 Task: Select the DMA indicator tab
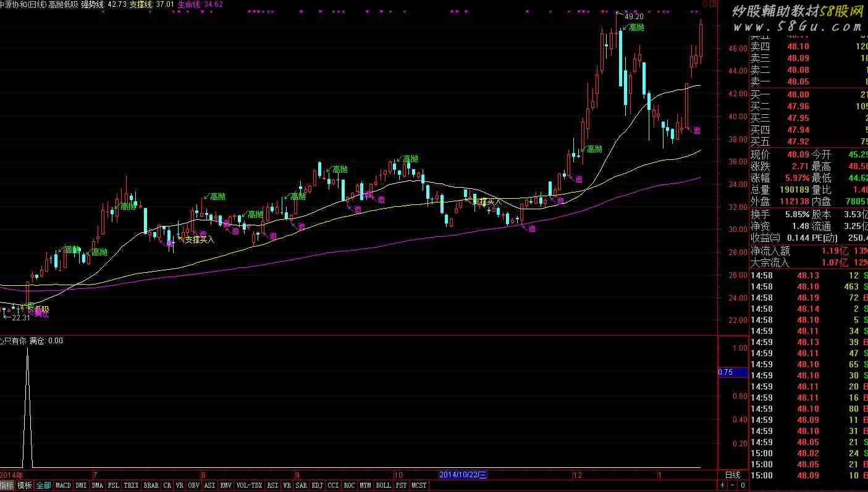tap(97, 486)
